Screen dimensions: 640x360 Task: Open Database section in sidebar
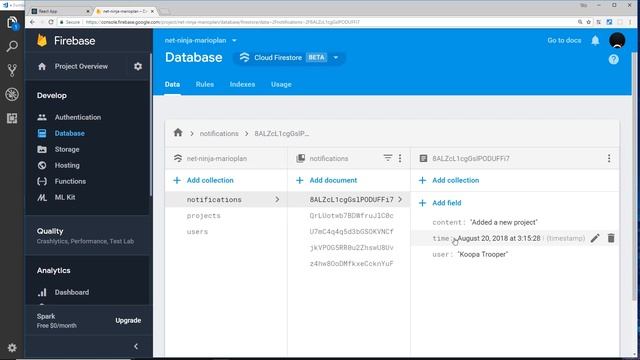69,133
